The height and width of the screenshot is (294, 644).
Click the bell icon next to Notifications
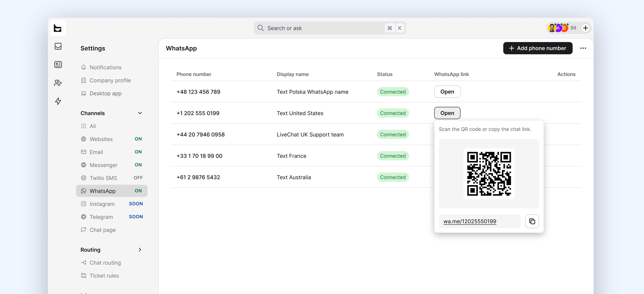[x=84, y=67]
